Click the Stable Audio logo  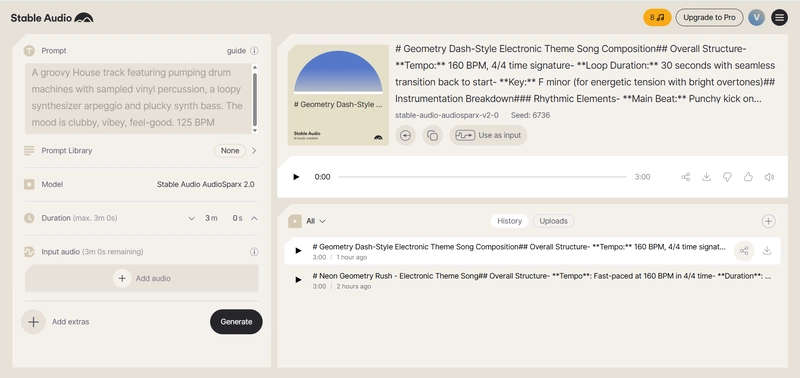point(52,17)
